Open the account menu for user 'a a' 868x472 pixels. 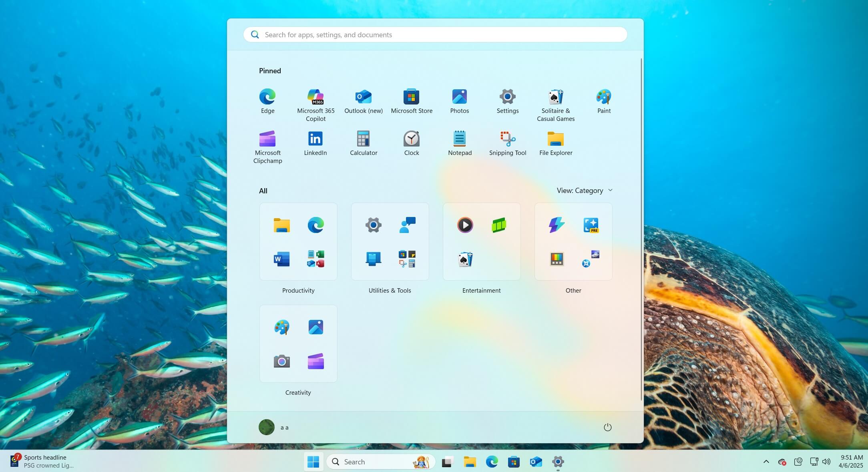click(274, 427)
